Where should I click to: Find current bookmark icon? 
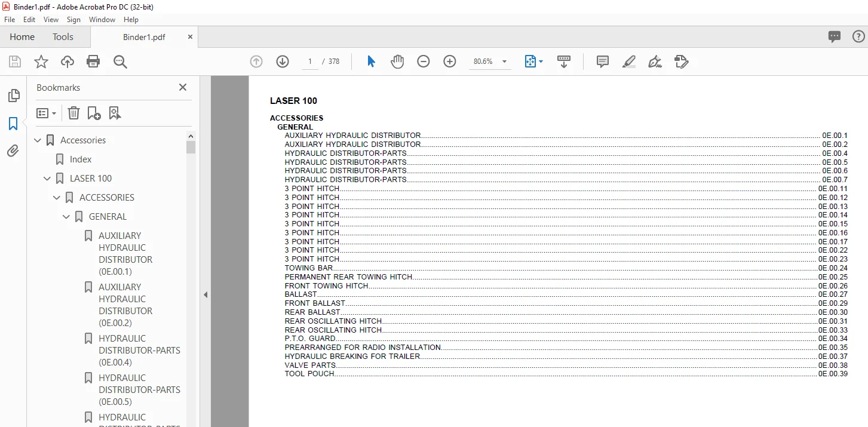115,113
